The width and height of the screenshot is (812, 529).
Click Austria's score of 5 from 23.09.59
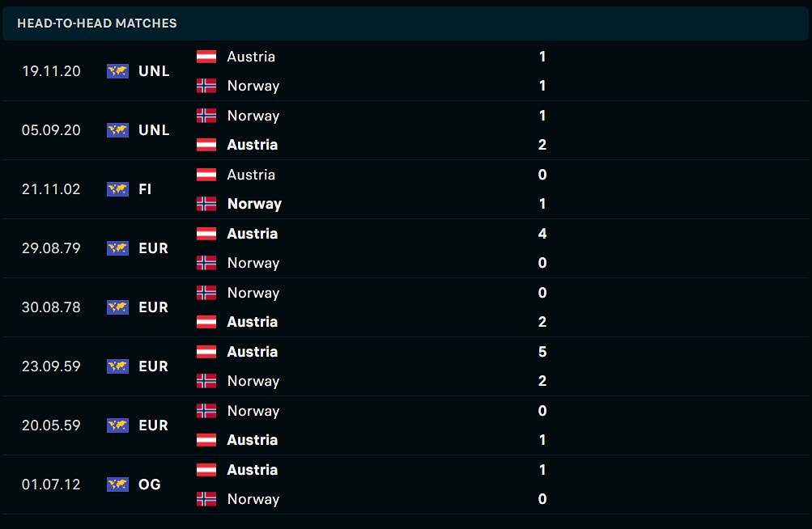[542, 352]
